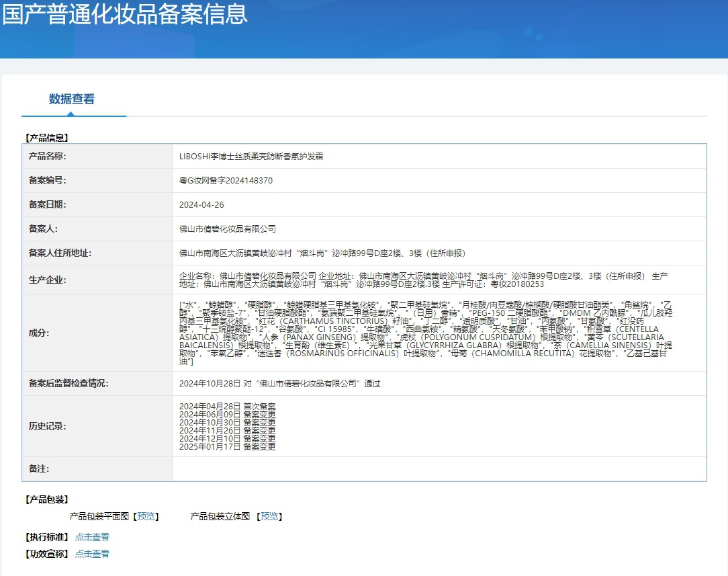This screenshot has width=728, height=576.
Task: Select history entry 2024年04月28日 首次备案
Action: coord(228,406)
